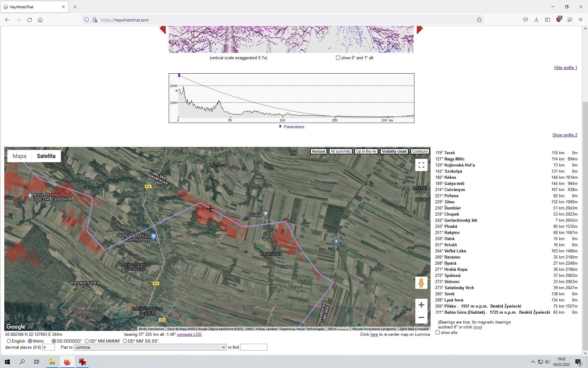Check the show alts box
Screen dimensions: 588x368
[x=438, y=332]
